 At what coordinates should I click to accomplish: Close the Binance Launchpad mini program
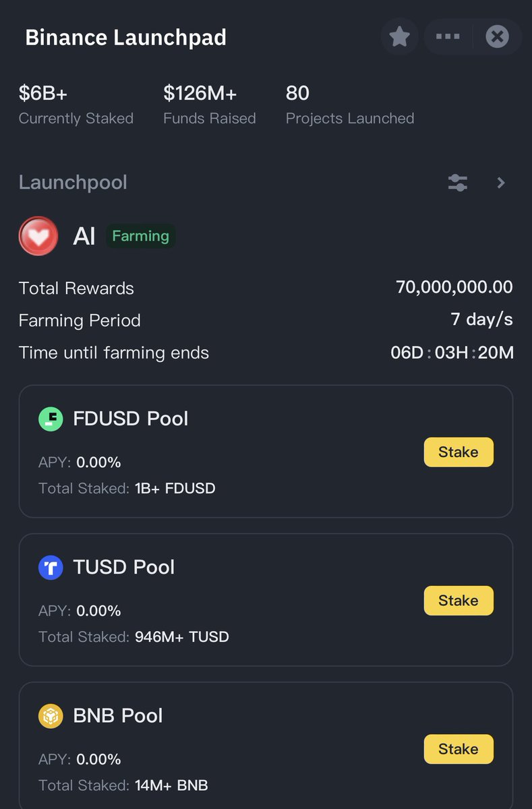tap(498, 36)
